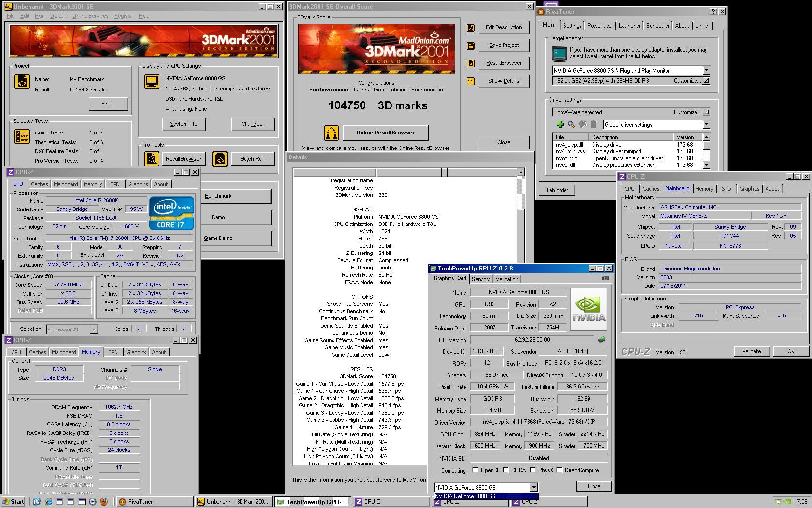Click the Selected Tests checklist icon
Image resolution: width=812 pixels, height=508 pixels.
(22, 136)
